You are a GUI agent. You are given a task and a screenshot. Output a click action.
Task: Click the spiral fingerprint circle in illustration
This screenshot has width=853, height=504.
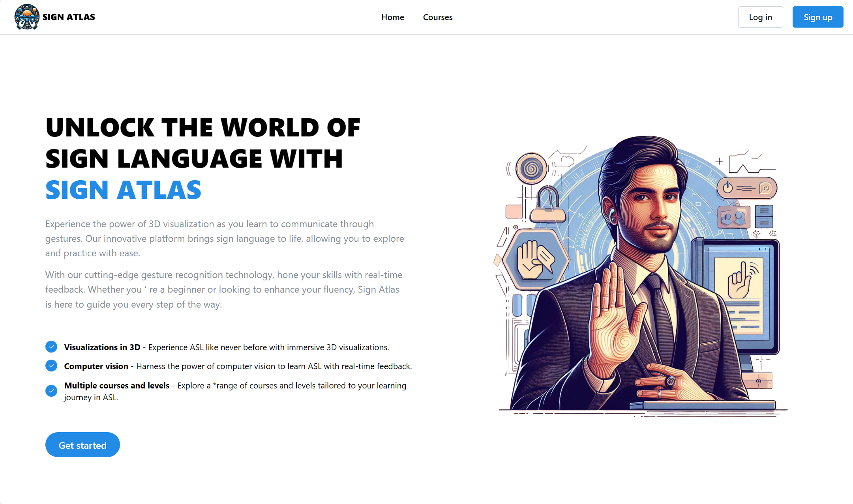[531, 168]
